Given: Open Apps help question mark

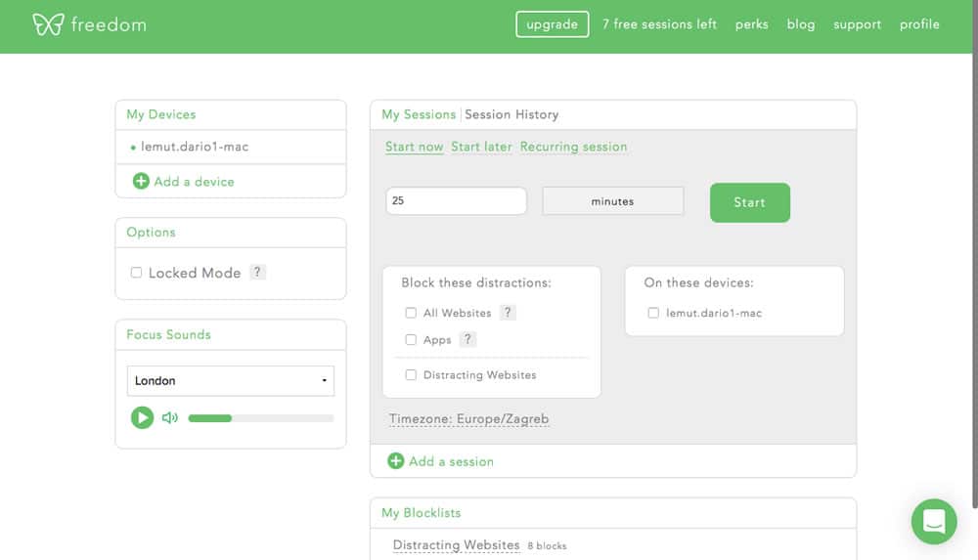Looking at the screenshot, I should click(x=467, y=339).
